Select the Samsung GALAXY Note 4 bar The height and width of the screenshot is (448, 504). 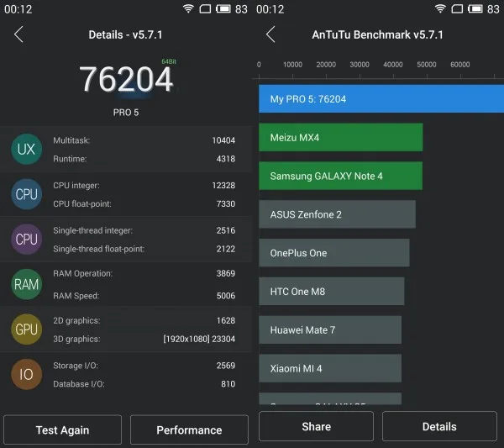341,176
